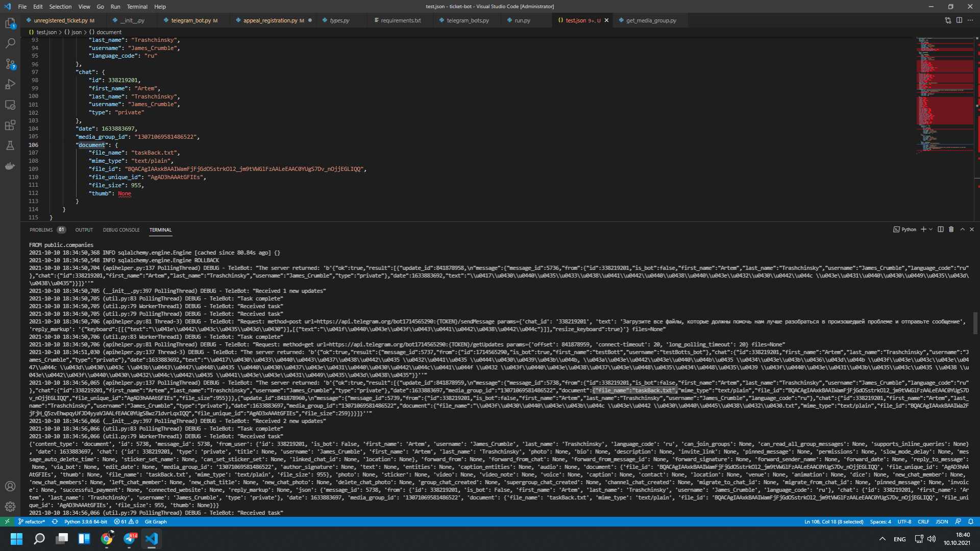Open the Source Control view
The height and width of the screenshot is (551, 980).
(x=10, y=64)
